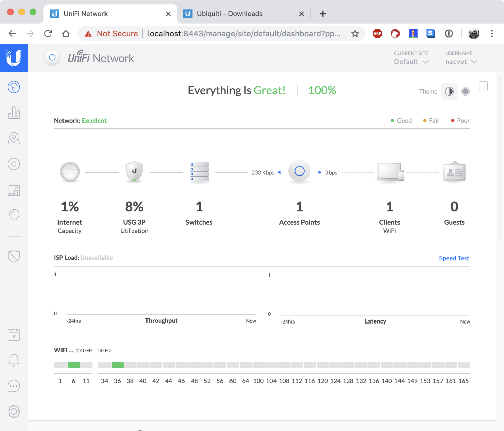Open the Map pin sidebar icon
504x431 pixels.
click(14, 138)
